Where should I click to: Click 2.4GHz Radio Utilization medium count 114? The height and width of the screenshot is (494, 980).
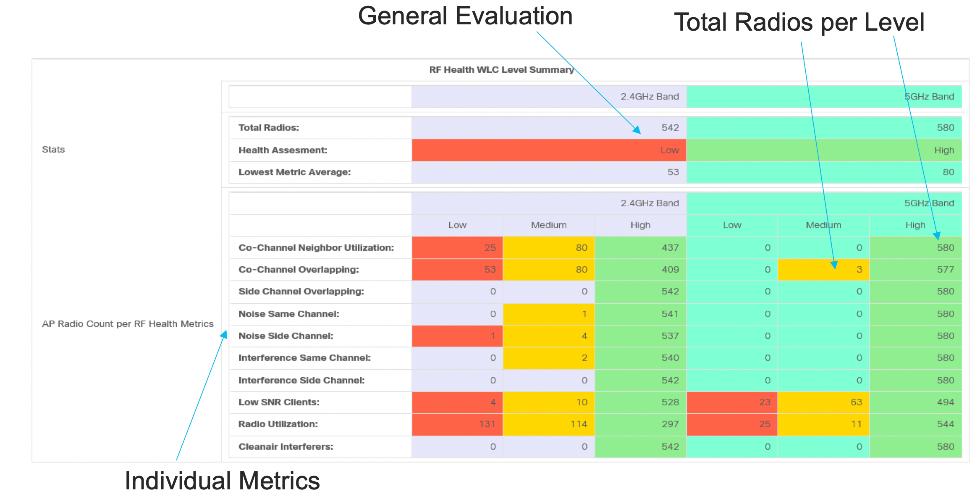coord(578,424)
